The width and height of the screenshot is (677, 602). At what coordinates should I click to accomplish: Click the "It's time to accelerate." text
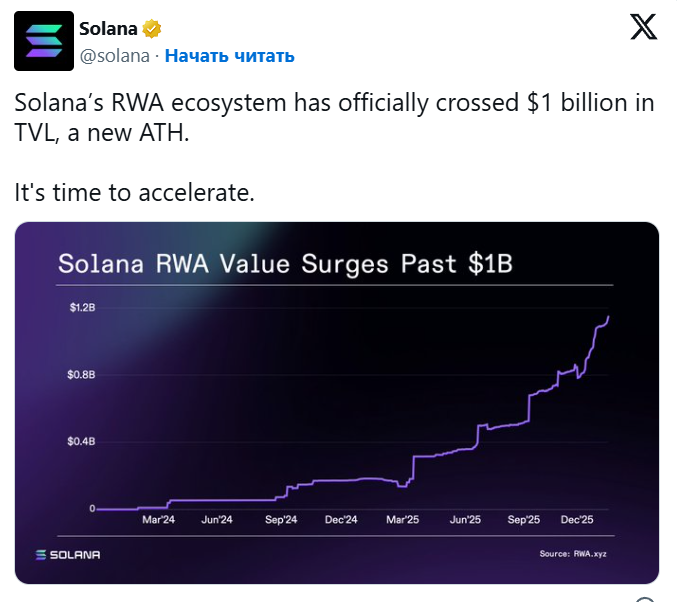pyautogui.click(x=135, y=192)
